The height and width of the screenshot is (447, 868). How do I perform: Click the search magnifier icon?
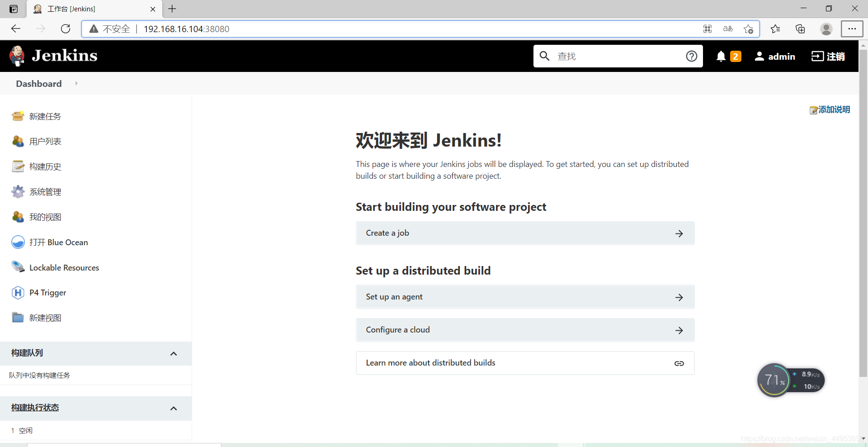[x=545, y=56]
